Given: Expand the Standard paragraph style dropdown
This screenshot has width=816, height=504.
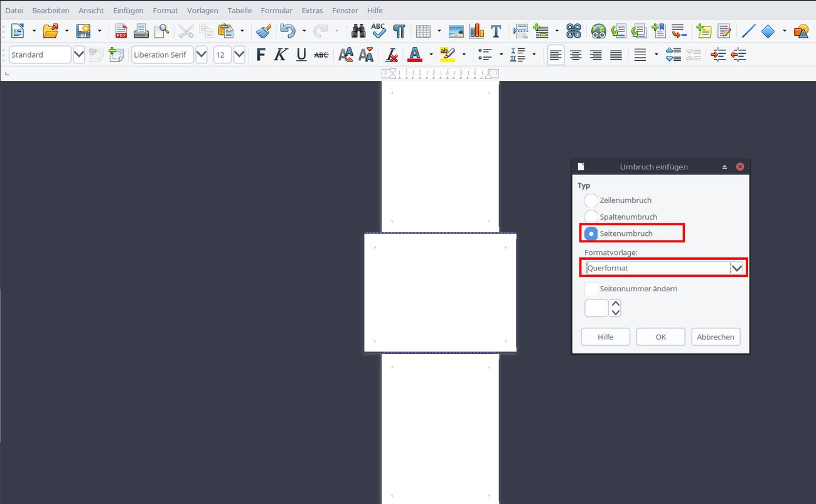Looking at the screenshot, I should coord(78,55).
